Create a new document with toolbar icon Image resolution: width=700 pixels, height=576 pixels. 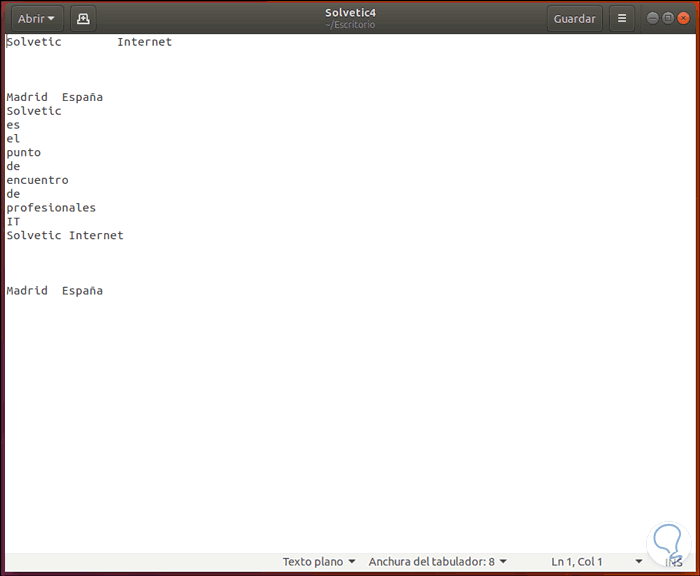click(83, 19)
